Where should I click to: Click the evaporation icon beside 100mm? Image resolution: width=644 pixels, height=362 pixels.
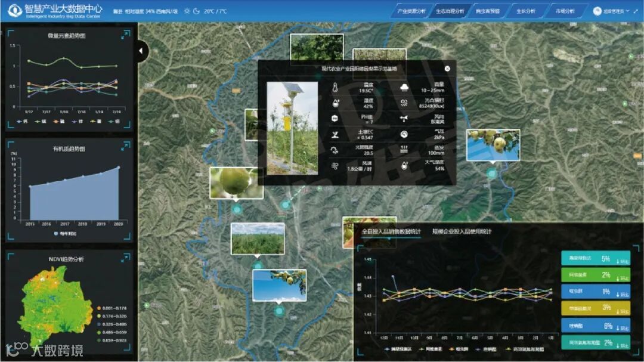click(404, 150)
